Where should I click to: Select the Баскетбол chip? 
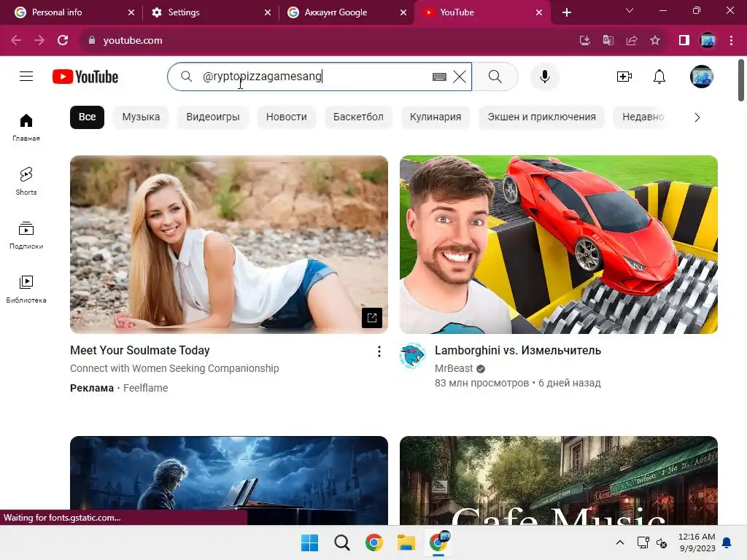(358, 117)
